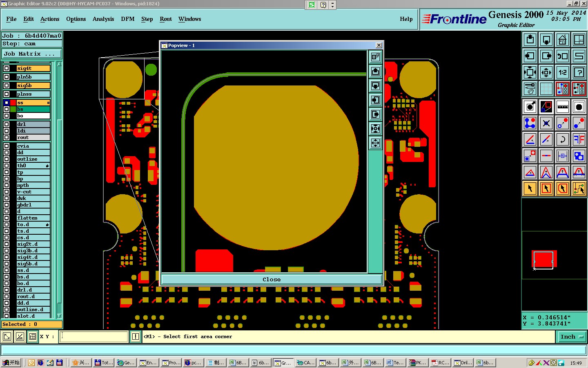The image size is (588, 368).
Task: Click the 1:2 scale zoom icon
Action: [563, 72]
